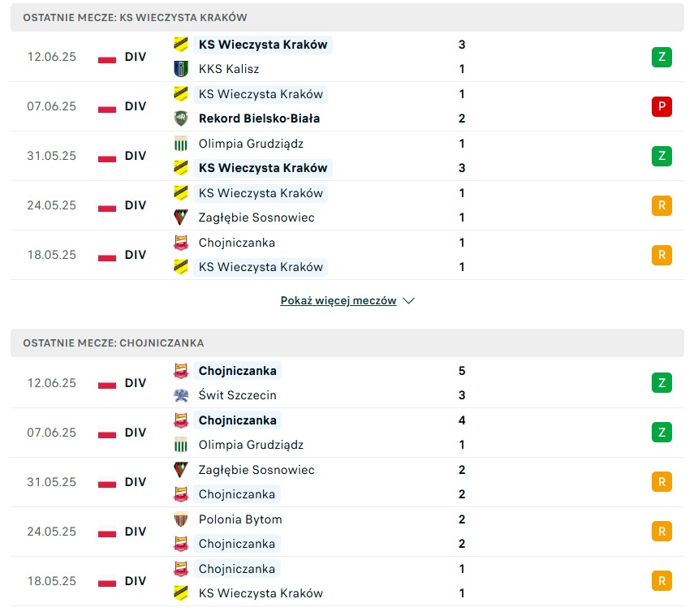This screenshot has height=616, width=694.
Task: Click the orange R badge for Polonia Bytom match
Action: click(x=662, y=532)
